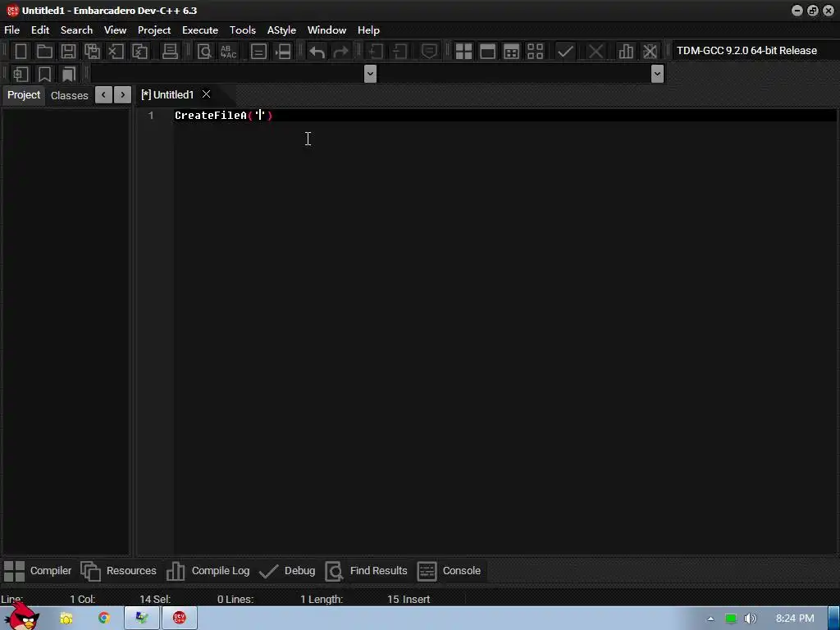The height and width of the screenshot is (630, 840).
Task: Close the Untitled1 editor tab
Action: point(206,94)
